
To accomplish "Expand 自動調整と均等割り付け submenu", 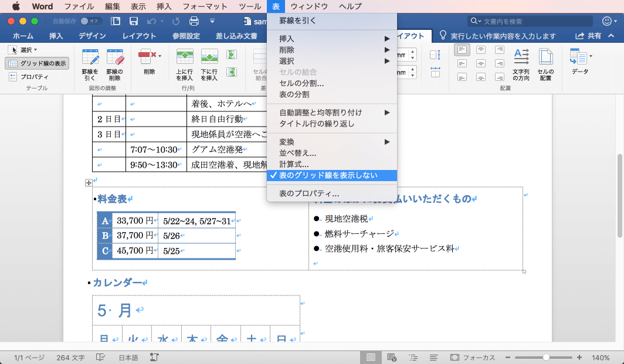I will coord(332,113).
